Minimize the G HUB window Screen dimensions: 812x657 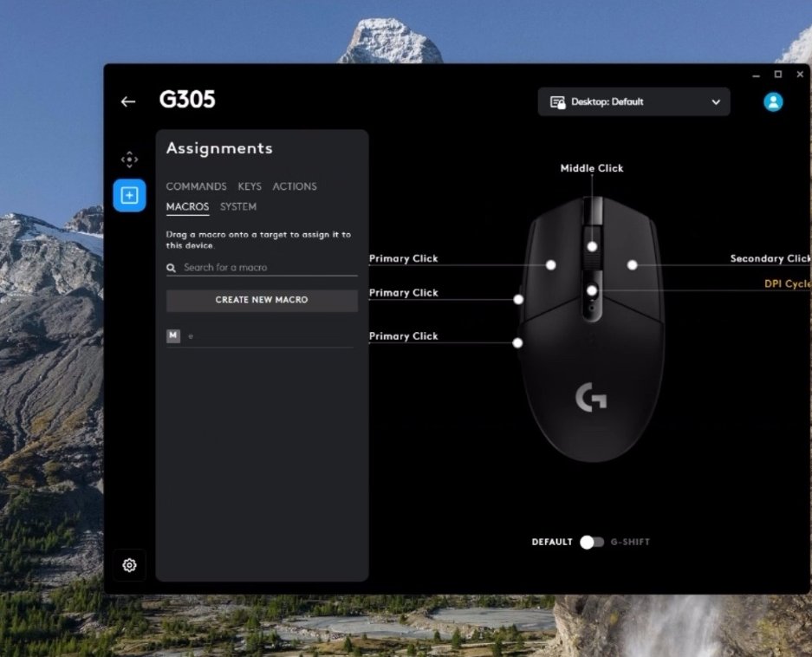coord(756,75)
